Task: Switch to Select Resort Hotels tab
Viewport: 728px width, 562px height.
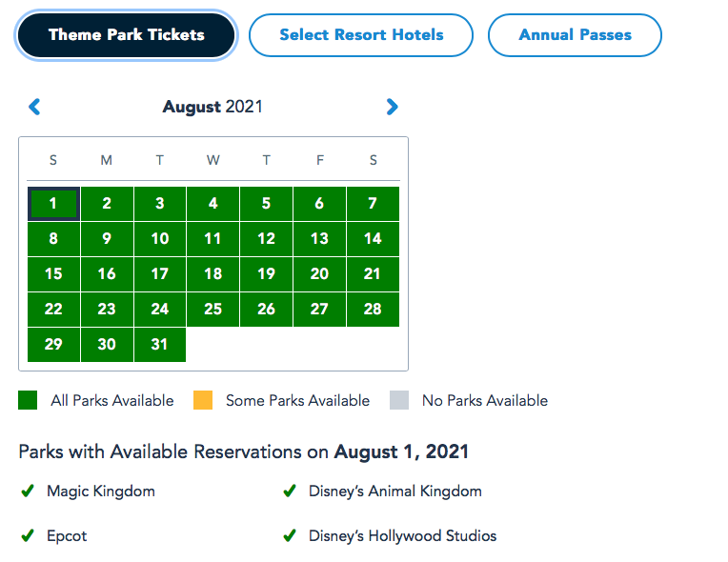Action: (361, 35)
